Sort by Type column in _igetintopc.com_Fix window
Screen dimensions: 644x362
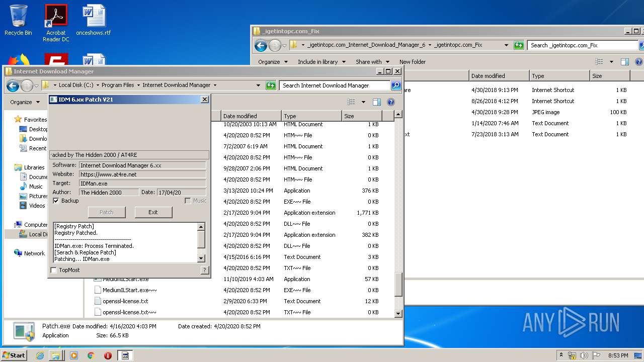click(x=559, y=76)
